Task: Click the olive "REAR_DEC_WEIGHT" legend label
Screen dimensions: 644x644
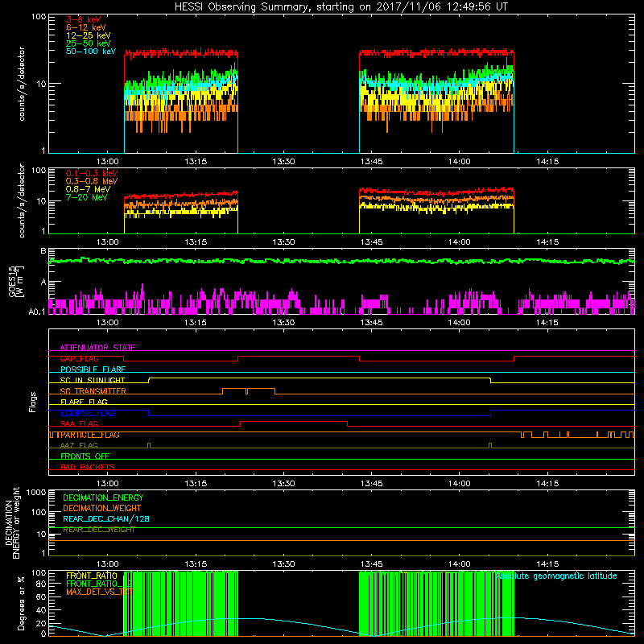Action: coord(99,530)
